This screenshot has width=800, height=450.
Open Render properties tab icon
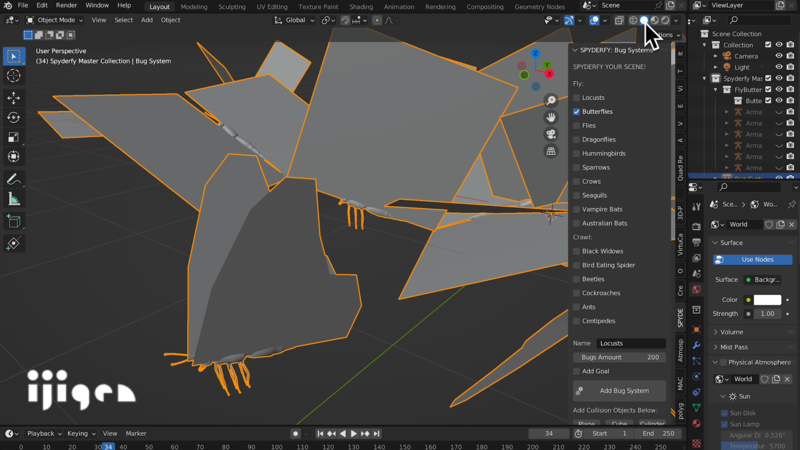coord(696,226)
